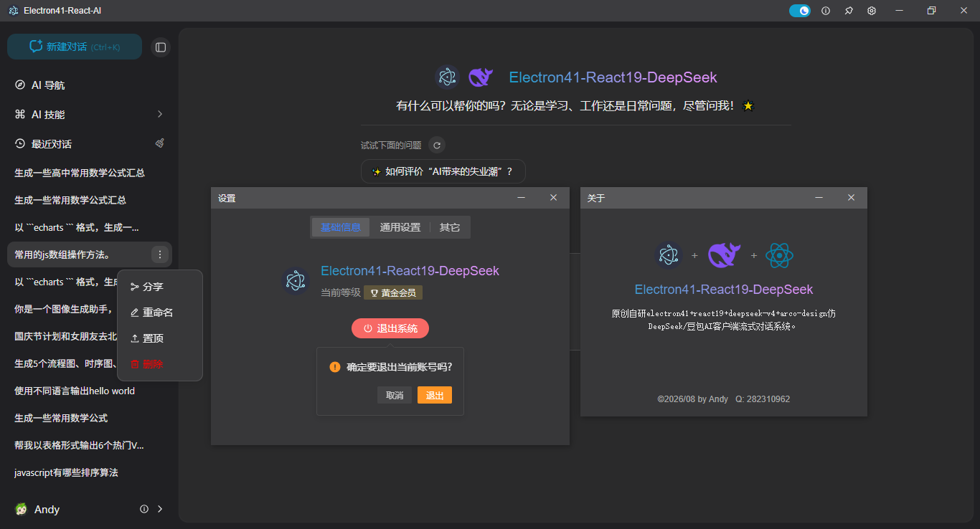
Task: Choose 重命名 in the context menu
Action: [x=160, y=313]
